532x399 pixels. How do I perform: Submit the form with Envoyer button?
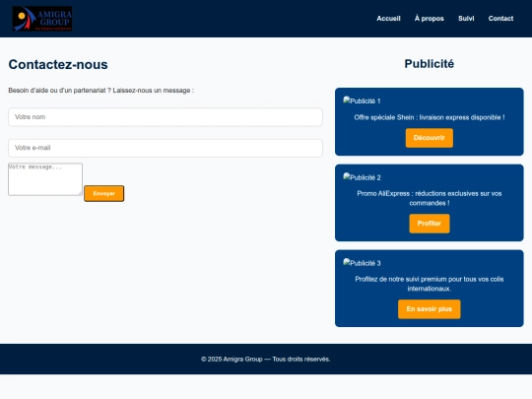[103, 193]
